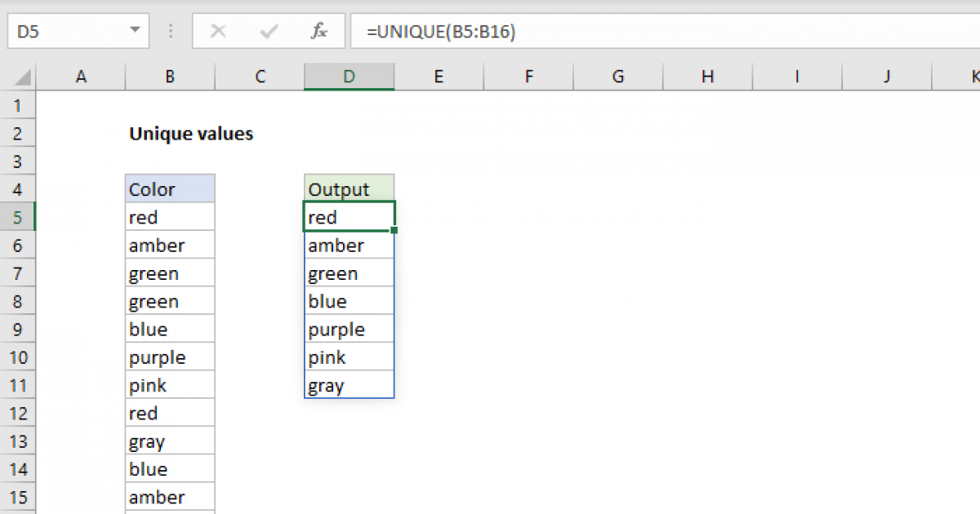Screen dimensions: 980x514
Task: Select the pink cell in Color column
Action: point(170,385)
